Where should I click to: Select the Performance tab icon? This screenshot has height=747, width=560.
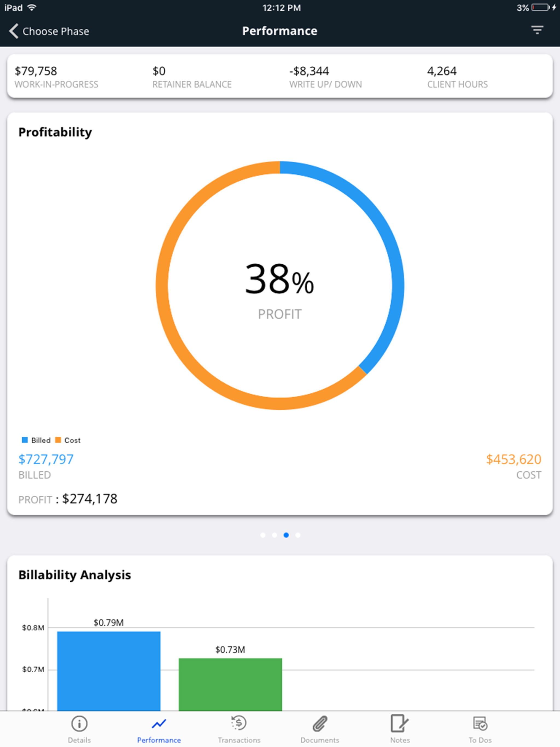click(x=159, y=723)
